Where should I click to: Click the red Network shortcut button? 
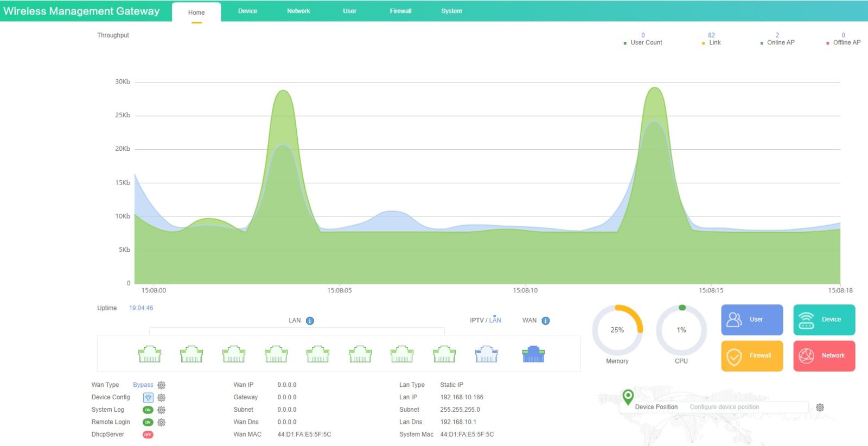[x=824, y=356]
